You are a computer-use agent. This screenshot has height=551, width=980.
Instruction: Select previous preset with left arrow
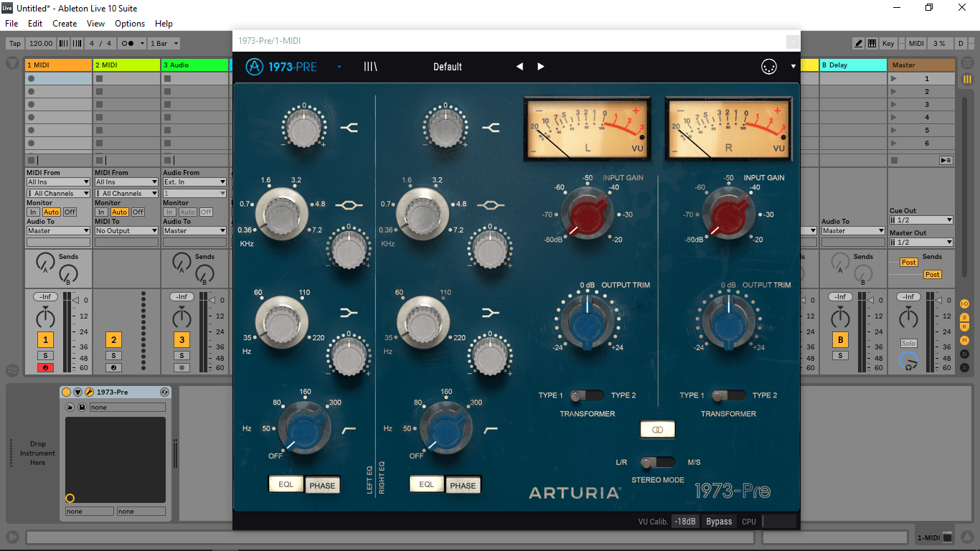(519, 67)
